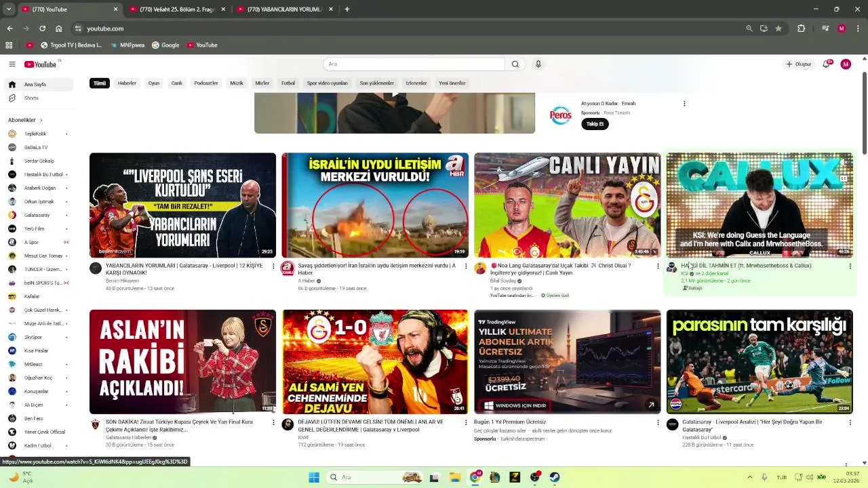868x488 pixels.
Task: Close the first YouTube browser tab
Action: (115, 9)
